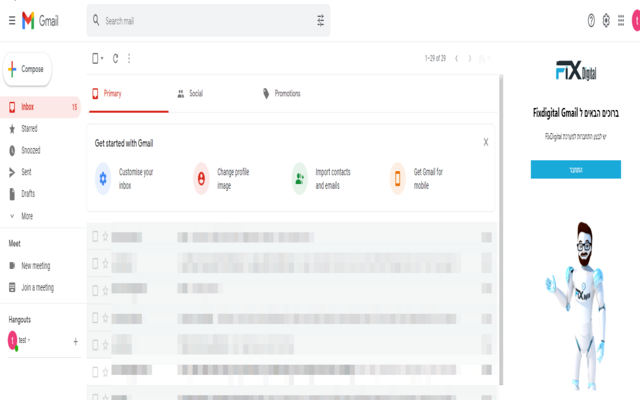Star the second email in the list
This screenshot has width=640, height=400.
tap(105, 264)
